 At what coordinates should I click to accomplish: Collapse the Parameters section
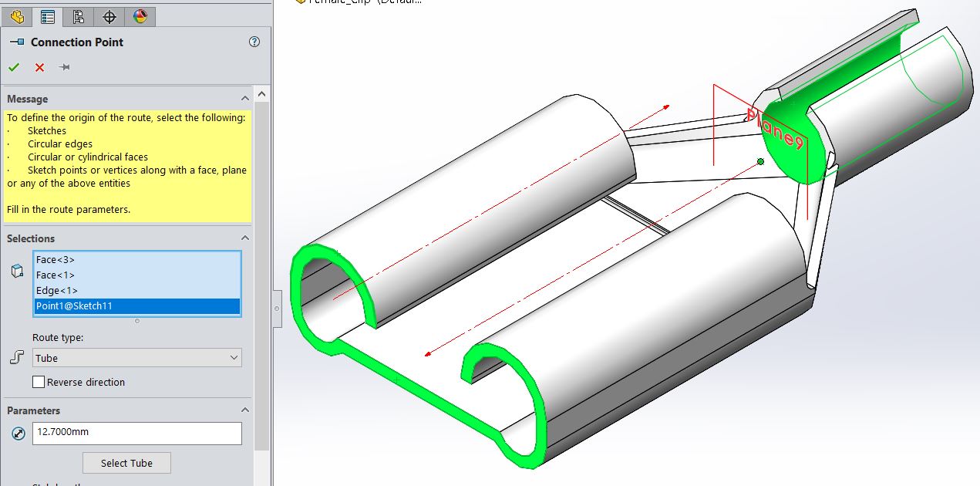(245, 410)
